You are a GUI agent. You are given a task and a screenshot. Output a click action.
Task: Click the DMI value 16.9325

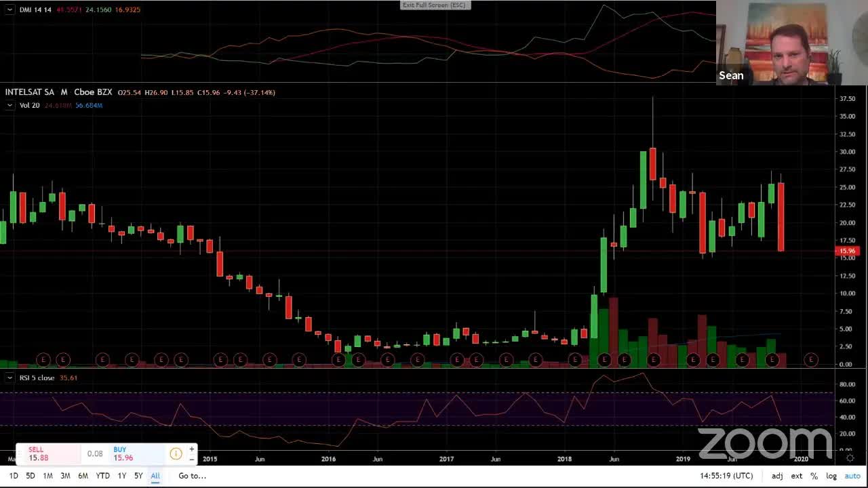127,9
